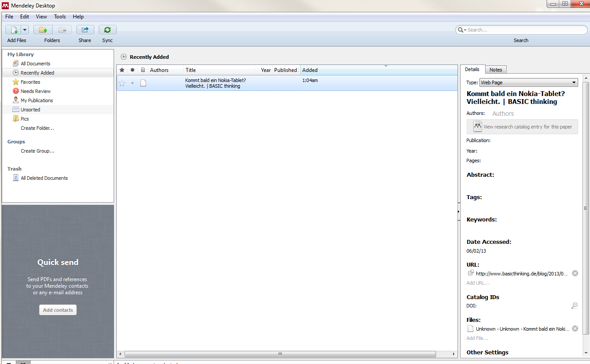Remove the URL with the X icon
The width and height of the screenshot is (590, 364).
pos(575,273)
